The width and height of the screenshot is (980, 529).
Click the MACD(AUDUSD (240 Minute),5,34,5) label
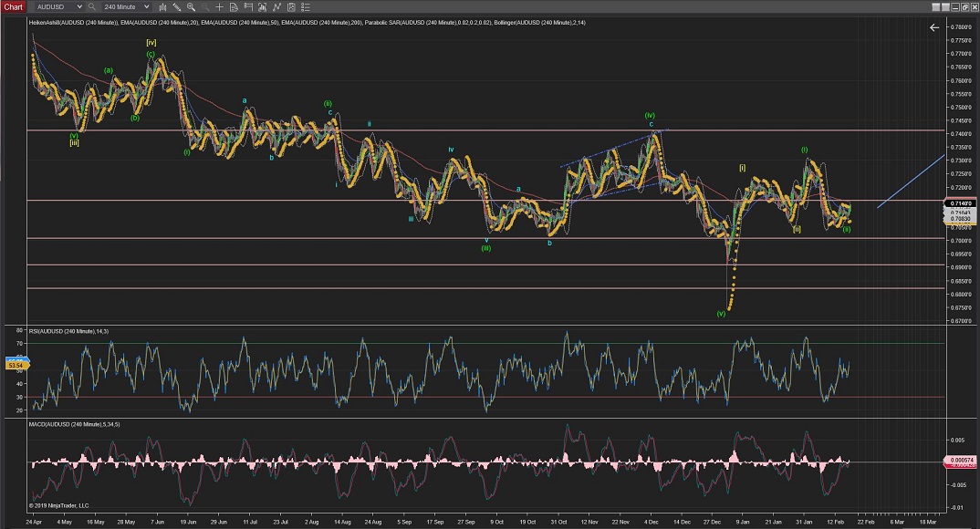coord(75,424)
